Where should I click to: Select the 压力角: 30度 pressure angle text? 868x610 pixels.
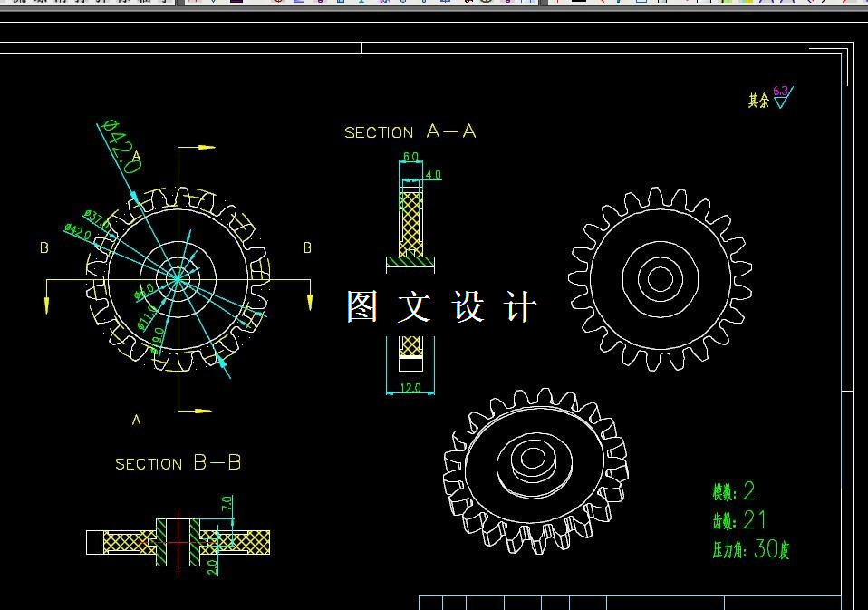(751, 549)
